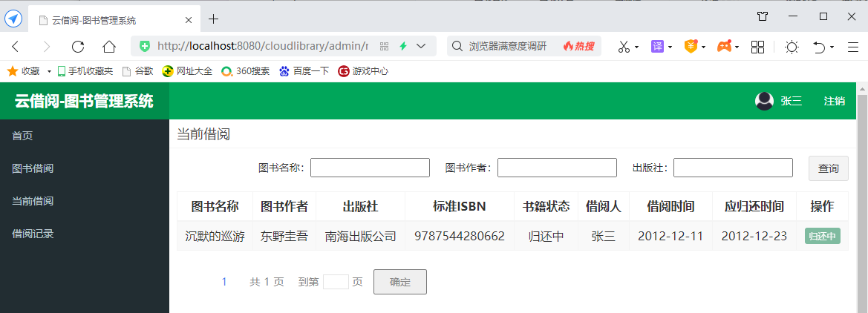Click the browser back arrow
This screenshot has height=313, width=868.
click(16, 47)
